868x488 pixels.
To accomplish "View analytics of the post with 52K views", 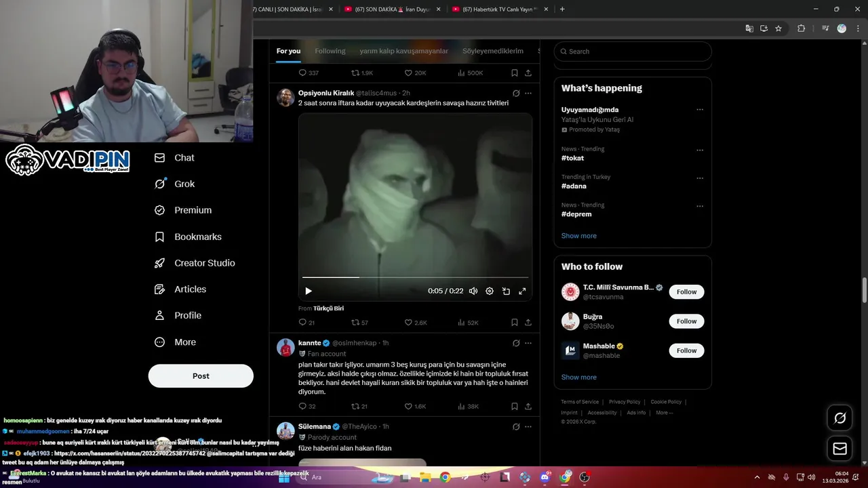I will click(468, 323).
